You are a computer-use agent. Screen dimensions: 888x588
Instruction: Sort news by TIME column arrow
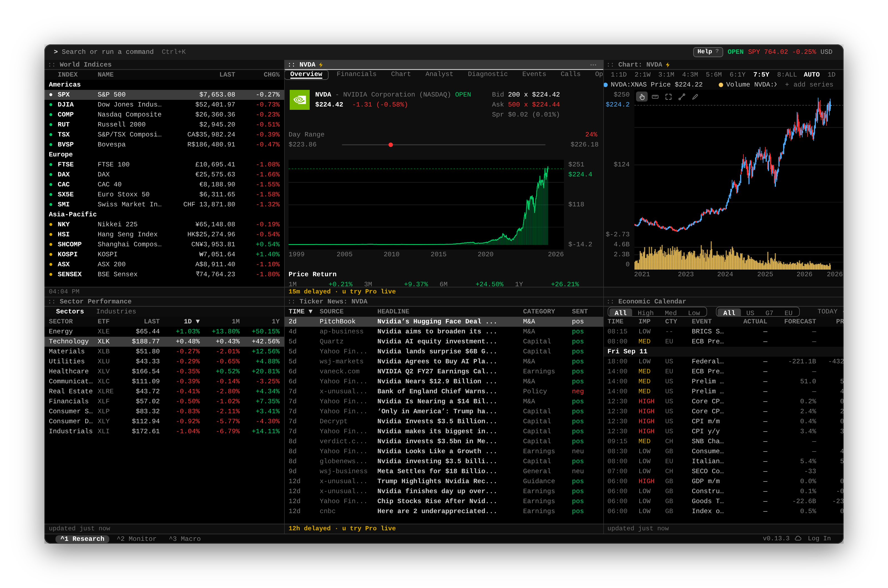(x=311, y=311)
